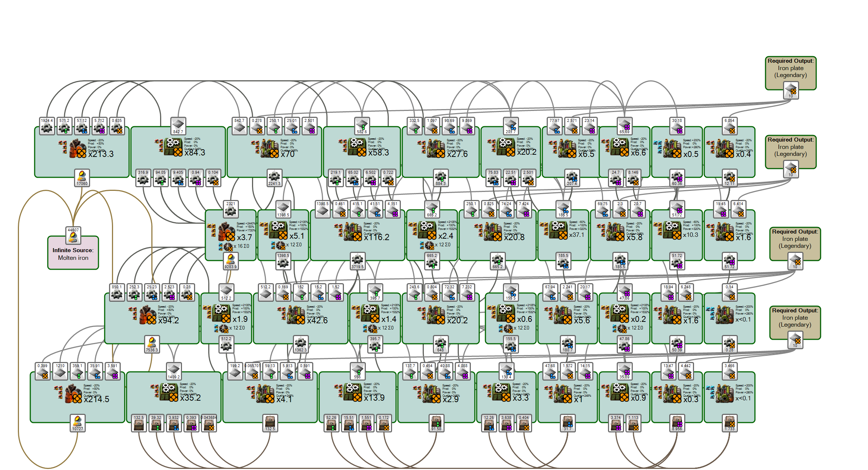Select the rare iron chest labeled 31.7
Image resolution: width=868 pixels, height=470 pixels.
coord(567,423)
